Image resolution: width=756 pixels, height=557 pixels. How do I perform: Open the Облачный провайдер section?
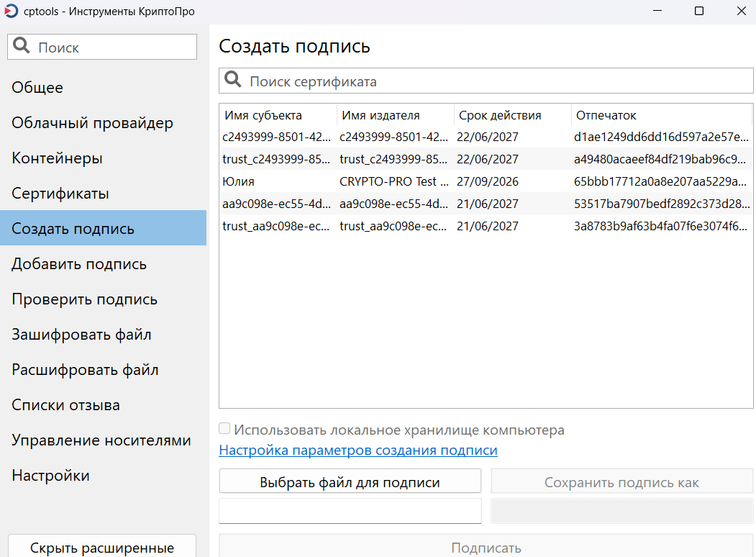[x=103, y=122]
